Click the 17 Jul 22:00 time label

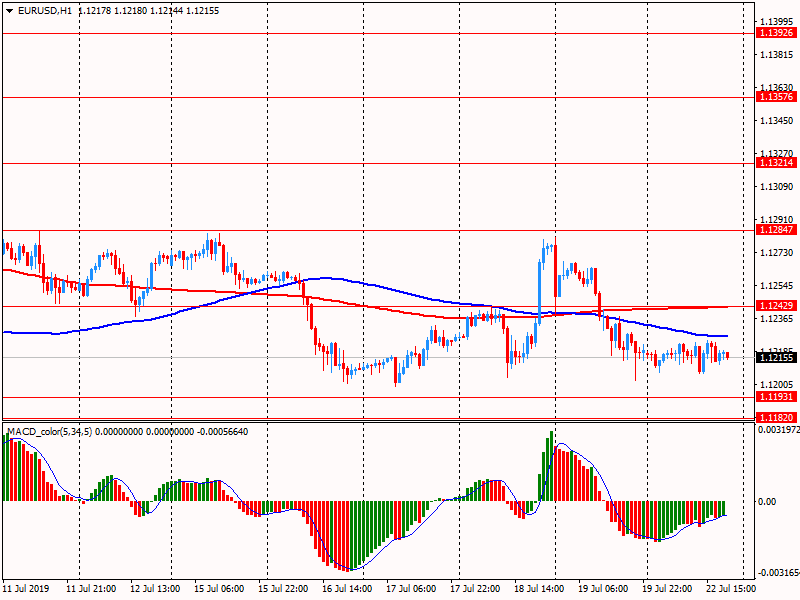point(475,589)
